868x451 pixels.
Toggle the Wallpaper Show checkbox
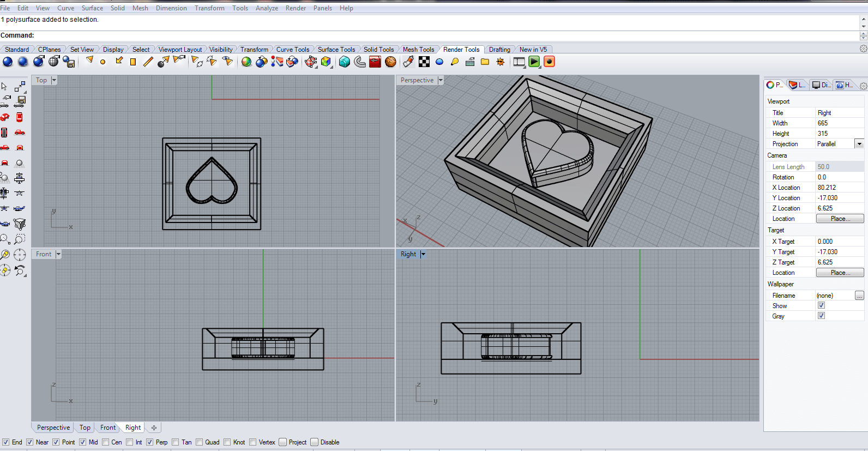point(821,305)
